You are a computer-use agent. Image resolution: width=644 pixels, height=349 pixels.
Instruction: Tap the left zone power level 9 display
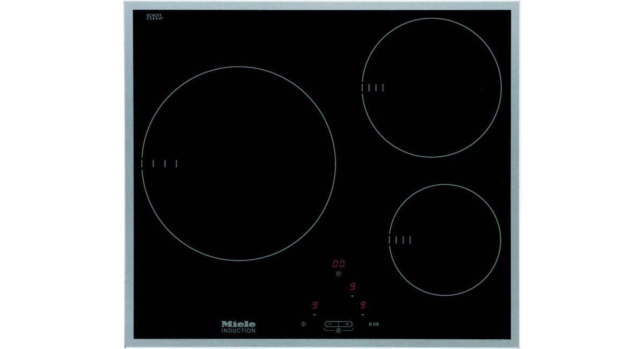click(314, 305)
